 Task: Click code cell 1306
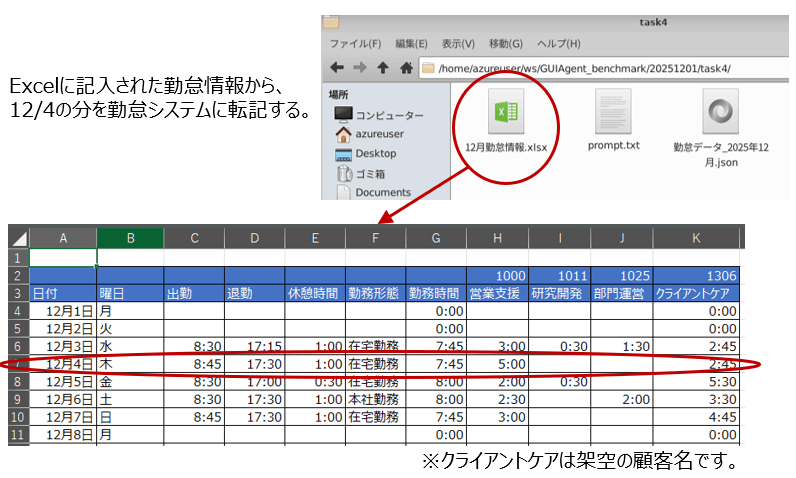(696, 276)
